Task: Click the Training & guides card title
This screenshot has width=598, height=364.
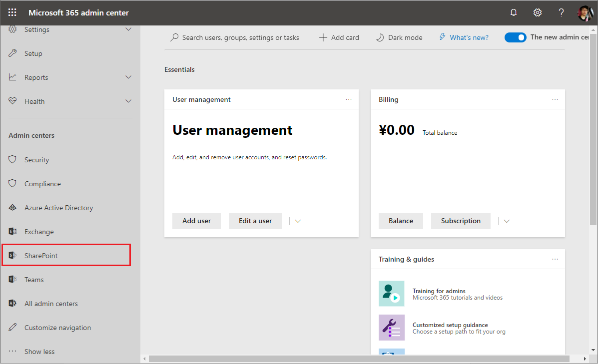Action: coord(406,259)
